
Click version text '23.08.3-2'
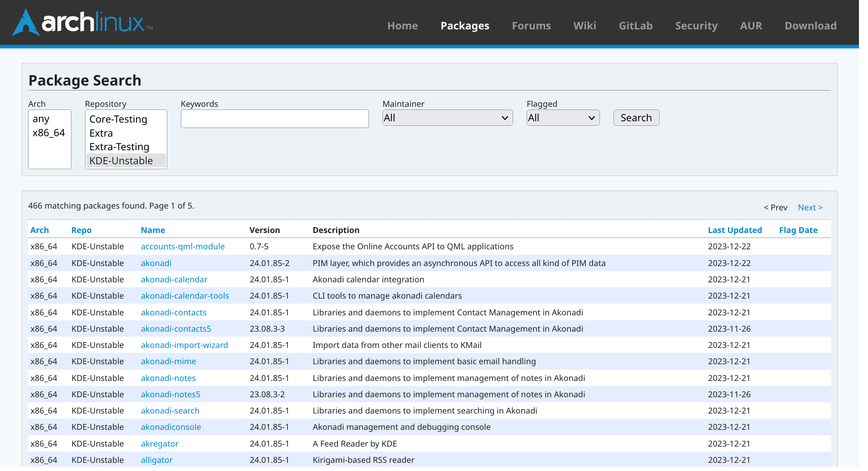[267, 394]
